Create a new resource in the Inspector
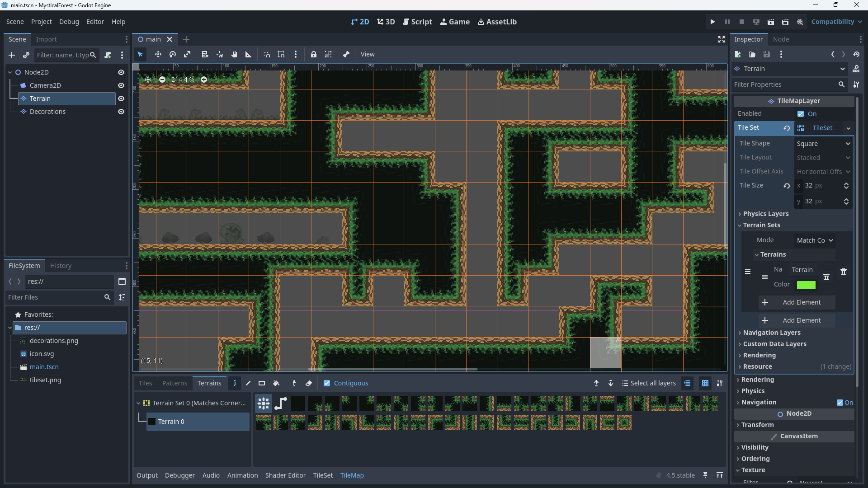868x488 pixels. point(738,54)
